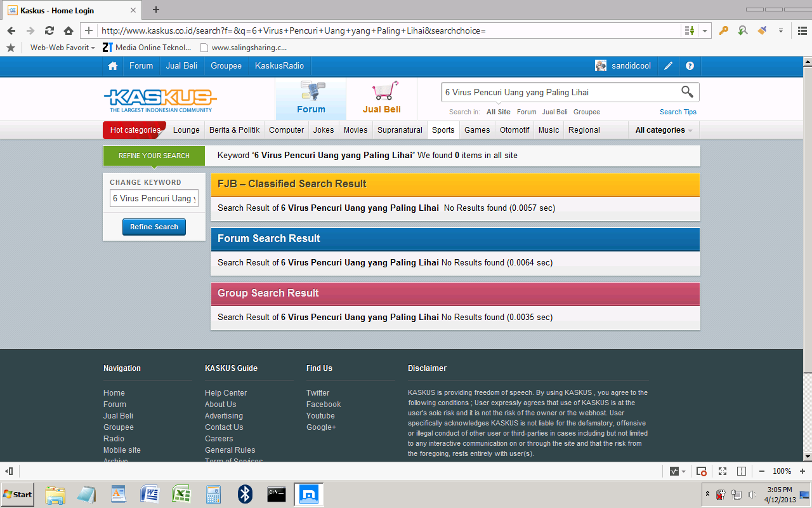Open the browser home page icon

69,30
